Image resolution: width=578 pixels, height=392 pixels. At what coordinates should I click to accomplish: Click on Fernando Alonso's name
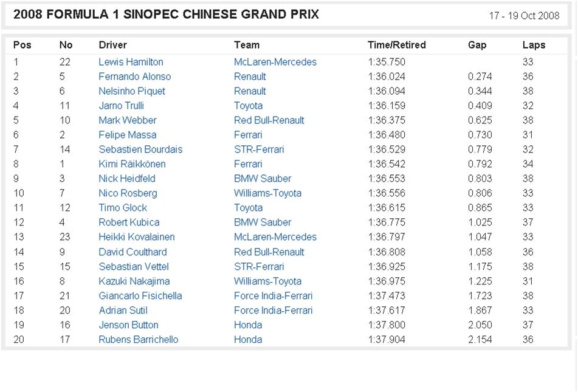coord(134,77)
